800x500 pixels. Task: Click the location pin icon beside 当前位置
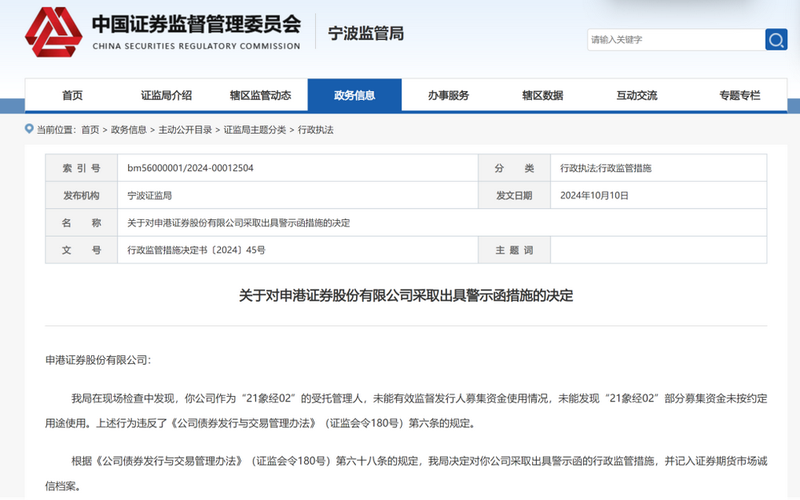(29, 129)
